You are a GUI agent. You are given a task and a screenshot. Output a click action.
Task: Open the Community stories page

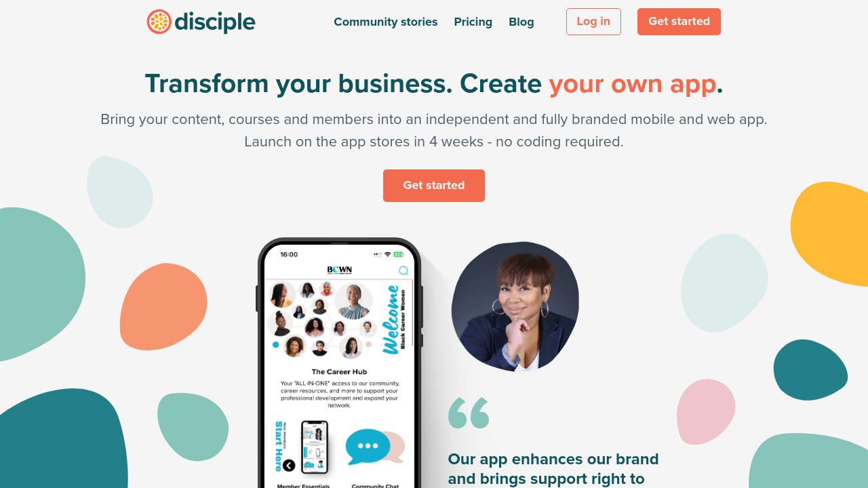click(x=386, y=22)
